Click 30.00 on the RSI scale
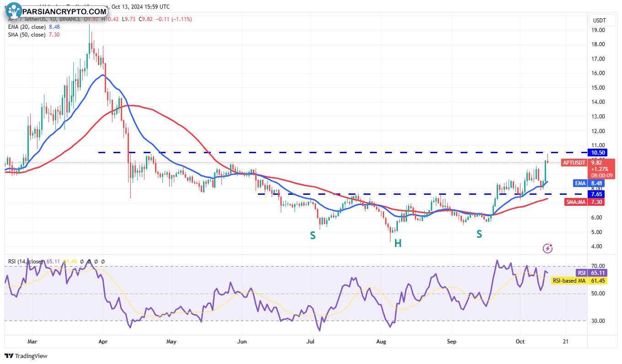 click(x=598, y=321)
